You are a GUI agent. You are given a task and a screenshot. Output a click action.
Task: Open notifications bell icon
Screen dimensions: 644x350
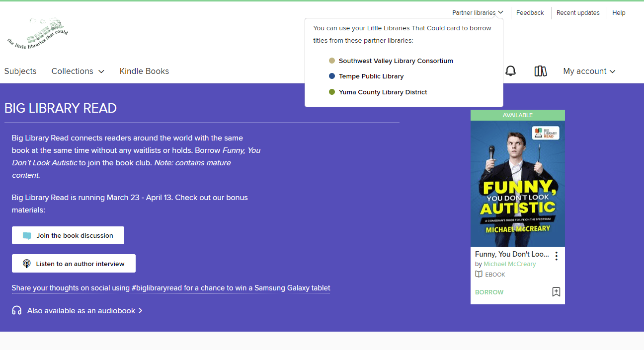click(x=510, y=71)
